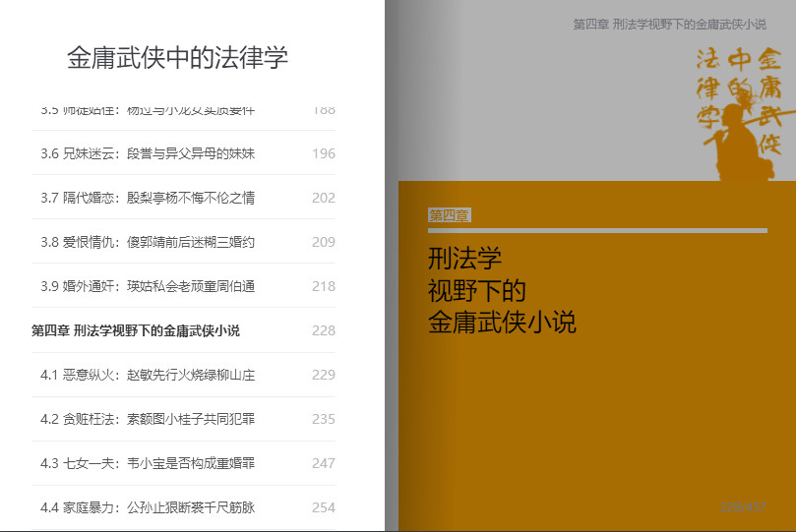Go to section 4.2 贪赃枉法
Image resolution: width=796 pixels, height=532 pixels.
[148, 419]
